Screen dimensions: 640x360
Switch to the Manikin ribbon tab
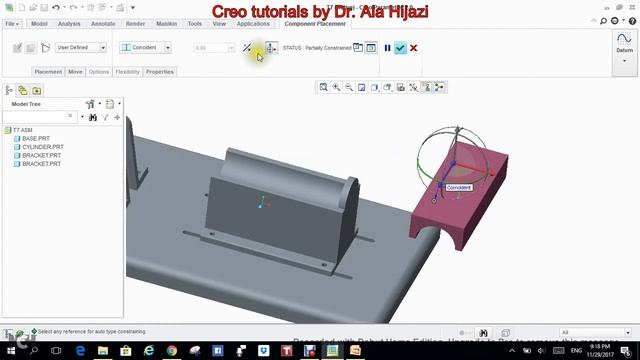167,24
